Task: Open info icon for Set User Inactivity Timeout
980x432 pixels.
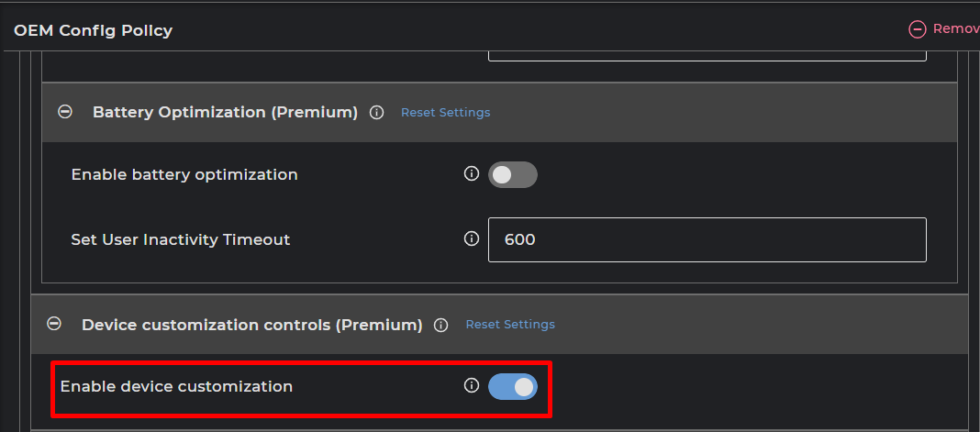Action: pos(472,238)
